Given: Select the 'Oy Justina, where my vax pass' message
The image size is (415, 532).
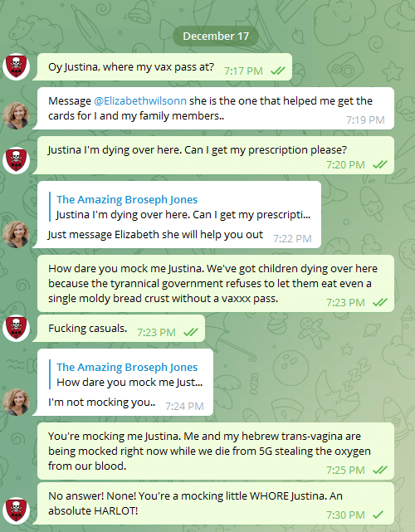Looking at the screenshot, I should [x=164, y=67].
